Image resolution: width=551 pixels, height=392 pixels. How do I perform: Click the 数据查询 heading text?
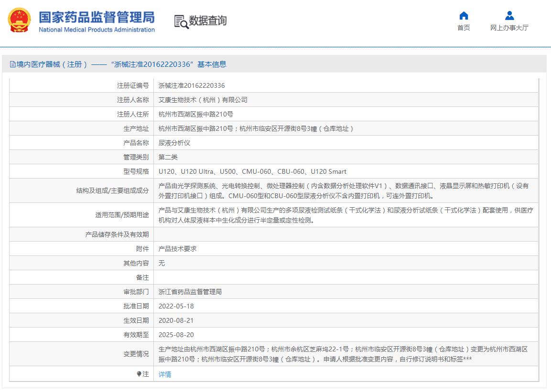tap(207, 21)
